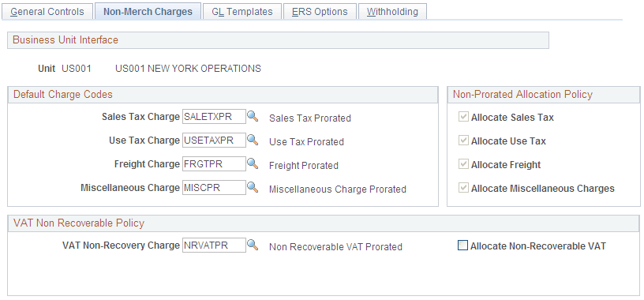Toggle Allocate Miscellaneous Charges checkbox
Image resolution: width=644 pixels, height=300 pixels.
463,188
